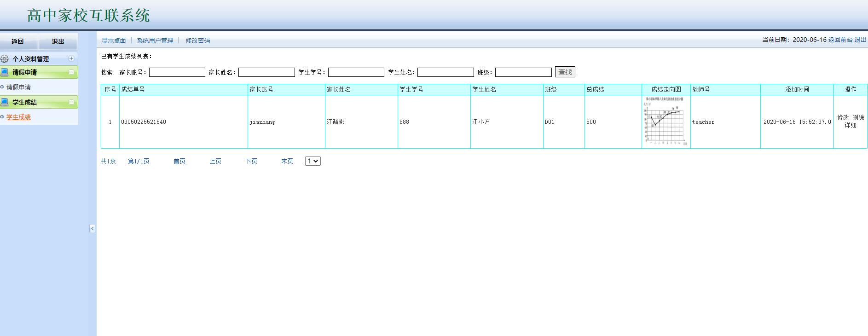Screen dimensions: 868x336
Task: Open the 成绩走向图 chart thumbnail
Action: (666, 122)
